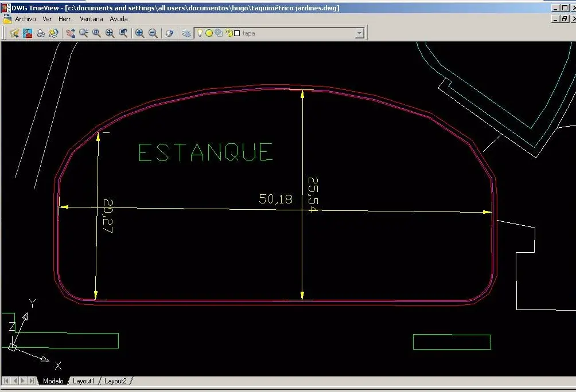This screenshot has height=392, width=576.
Task: Click the Zoom In plus magnifier
Action: coord(139,33)
